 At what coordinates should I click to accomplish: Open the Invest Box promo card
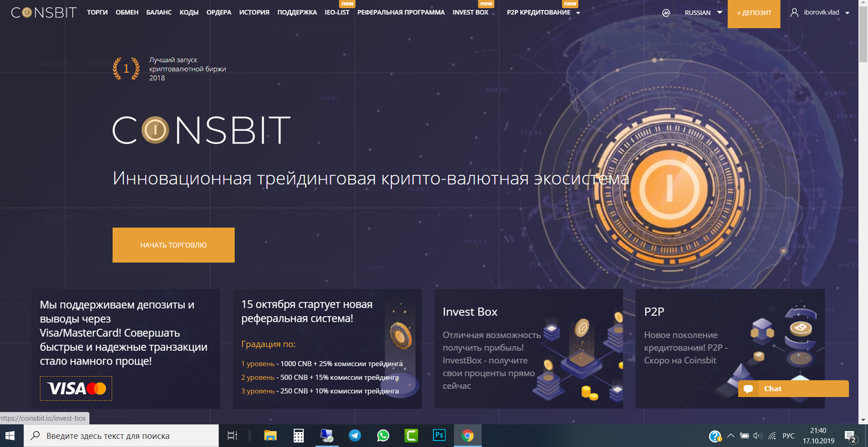[x=528, y=349]
